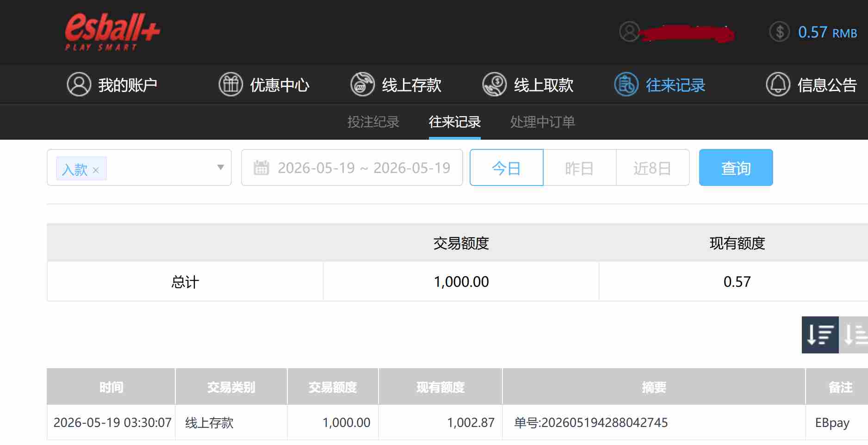Click the 入款 tag label
The height and width of the screenshot is (445, 868).
pyautogui.click(x=74, y=169)
